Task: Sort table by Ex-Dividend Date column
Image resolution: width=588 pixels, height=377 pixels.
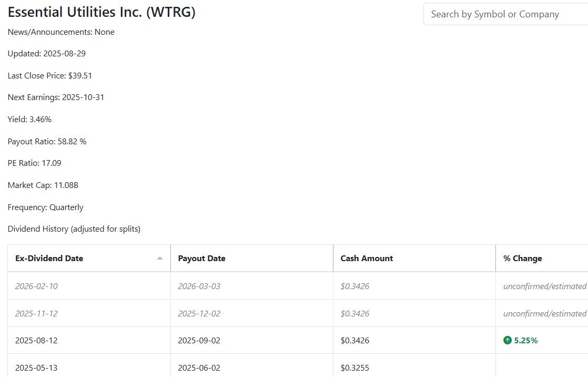Action: (89, 259)
